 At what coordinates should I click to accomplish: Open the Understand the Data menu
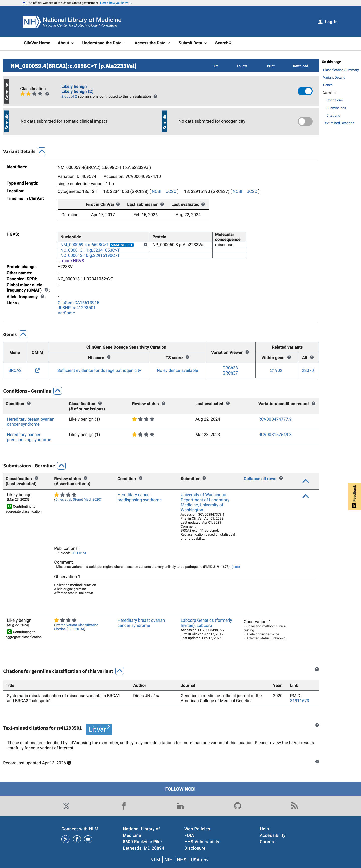click(104, 43)
